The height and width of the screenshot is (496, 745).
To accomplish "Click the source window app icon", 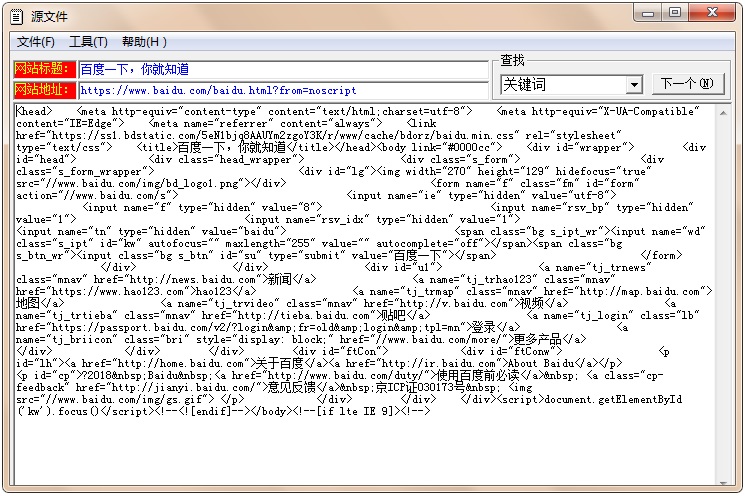I will pos(17,17).
